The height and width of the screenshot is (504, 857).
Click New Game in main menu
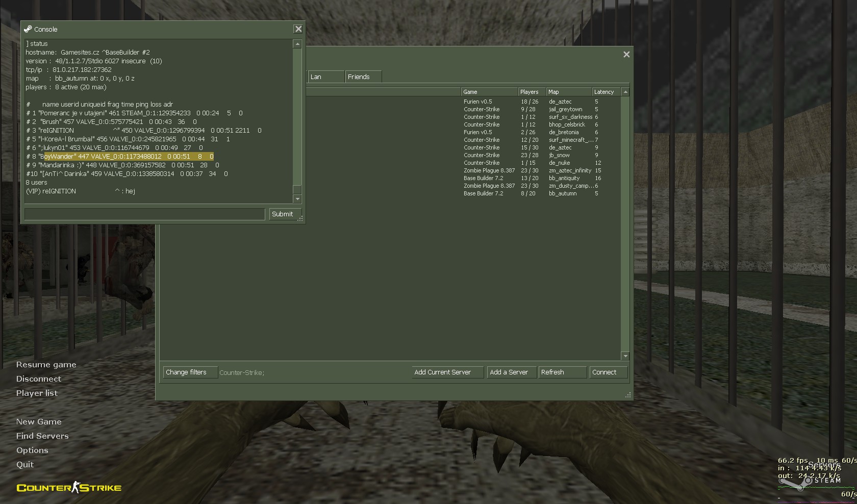click(x=39, y=422)
